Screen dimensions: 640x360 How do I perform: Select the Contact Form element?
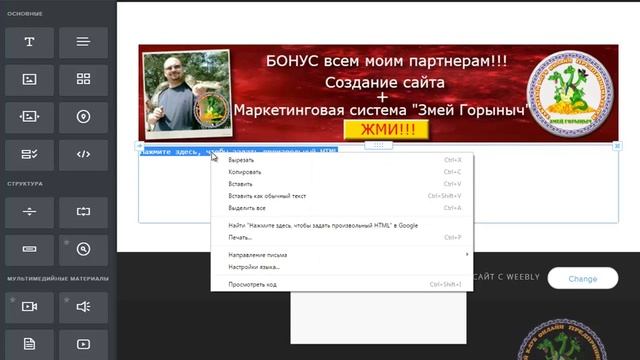tap(29, 155)
